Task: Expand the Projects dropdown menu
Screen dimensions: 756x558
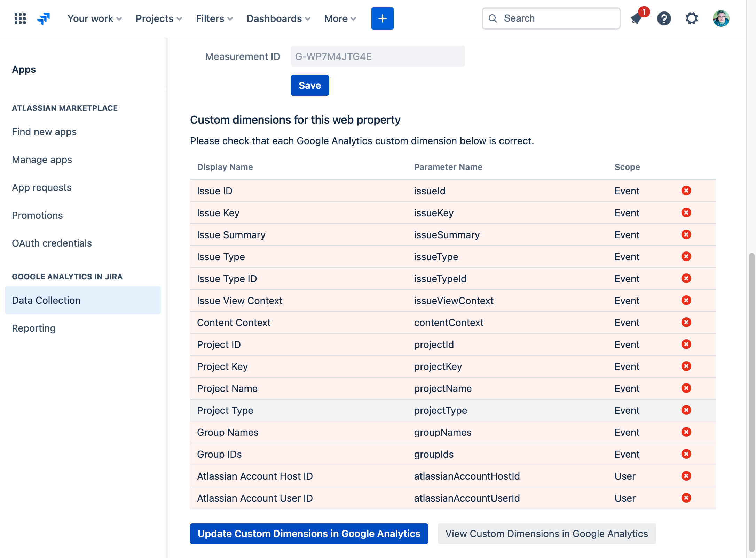Action: (x=159, y=18)
